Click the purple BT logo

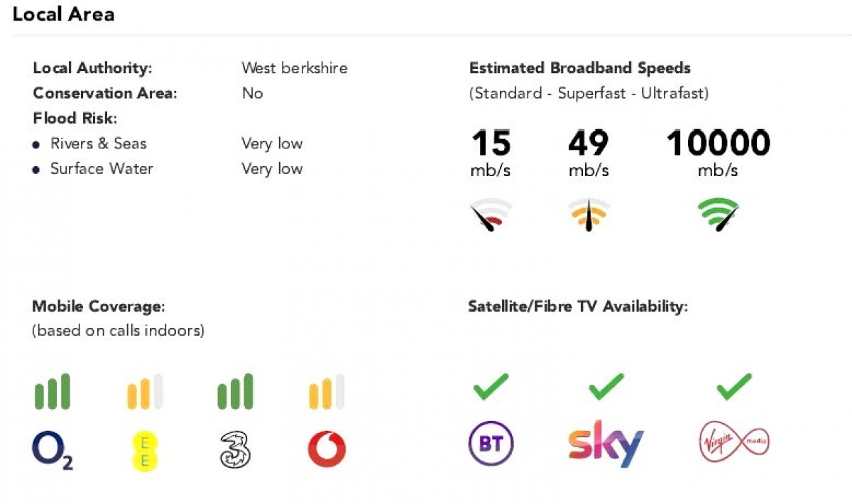tap(491, 444)
